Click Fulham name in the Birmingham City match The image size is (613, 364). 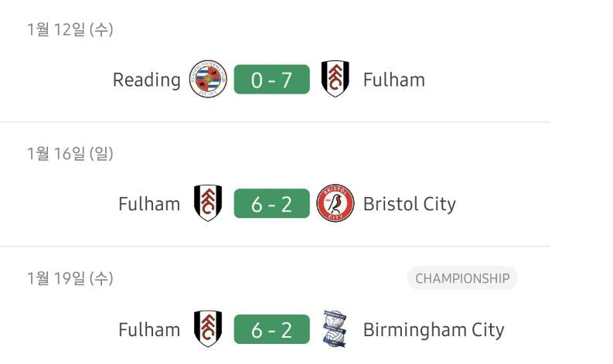click(149, 330)
